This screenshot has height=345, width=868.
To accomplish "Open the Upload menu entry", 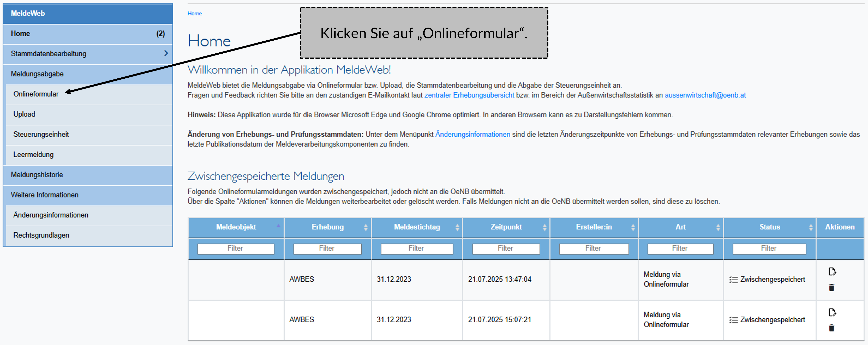I will 24,114.
